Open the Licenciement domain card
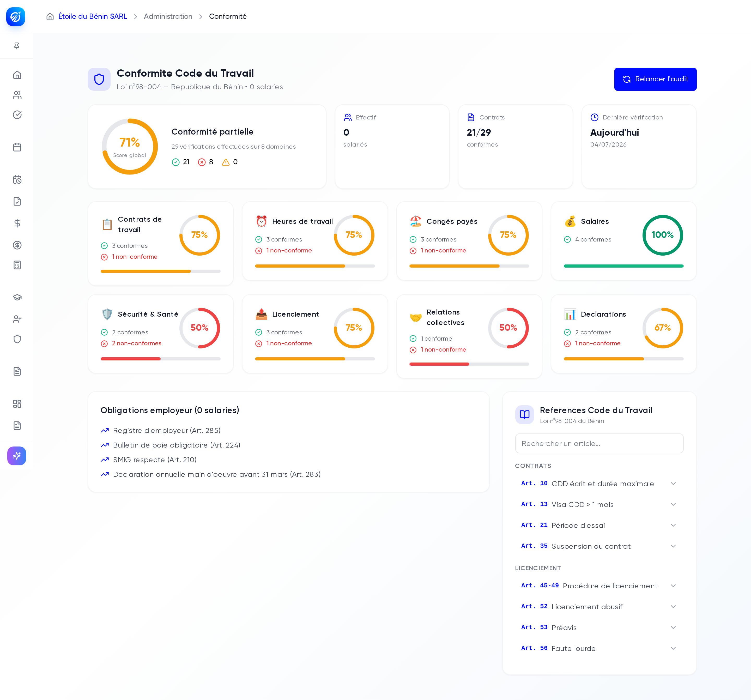The image size is (751, 700). click(315, 334)
